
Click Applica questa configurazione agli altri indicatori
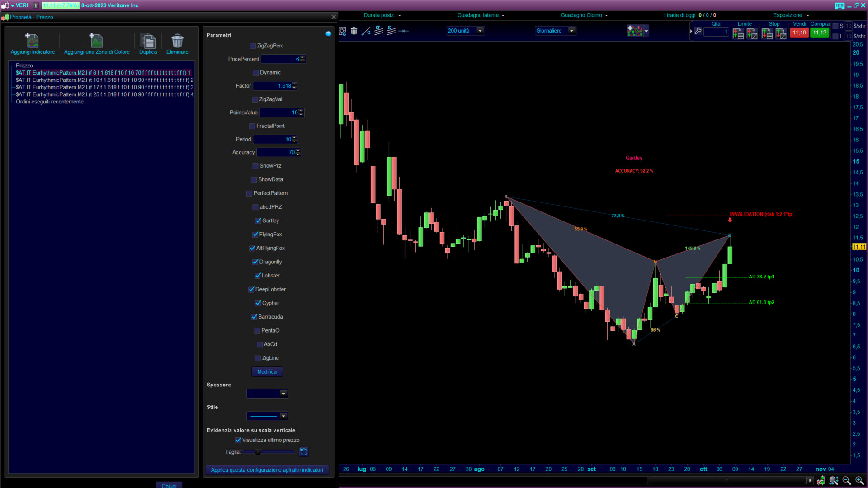267,470
